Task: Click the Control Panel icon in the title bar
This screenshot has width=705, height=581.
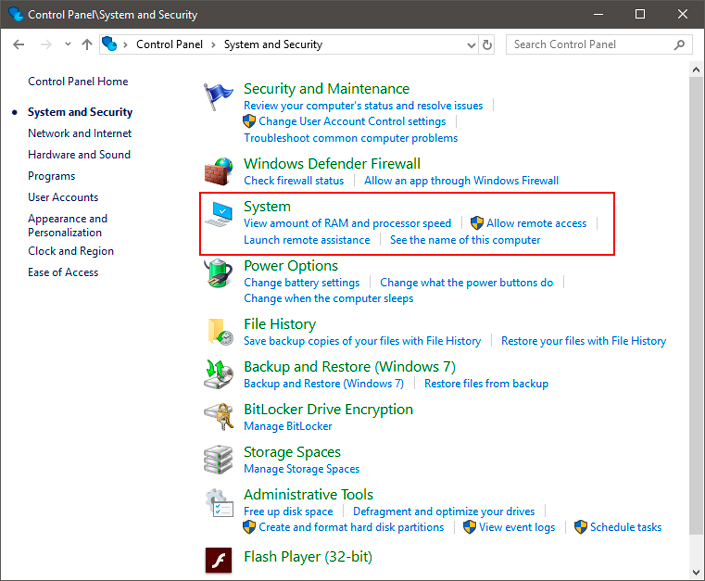Action: pyautogui.click(x=15, y=14)
